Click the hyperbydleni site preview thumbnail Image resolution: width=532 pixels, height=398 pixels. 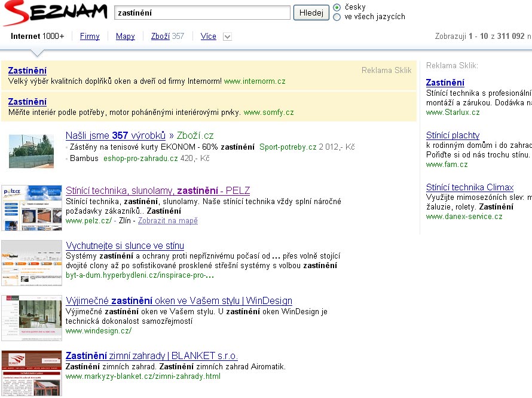(32, 263)
